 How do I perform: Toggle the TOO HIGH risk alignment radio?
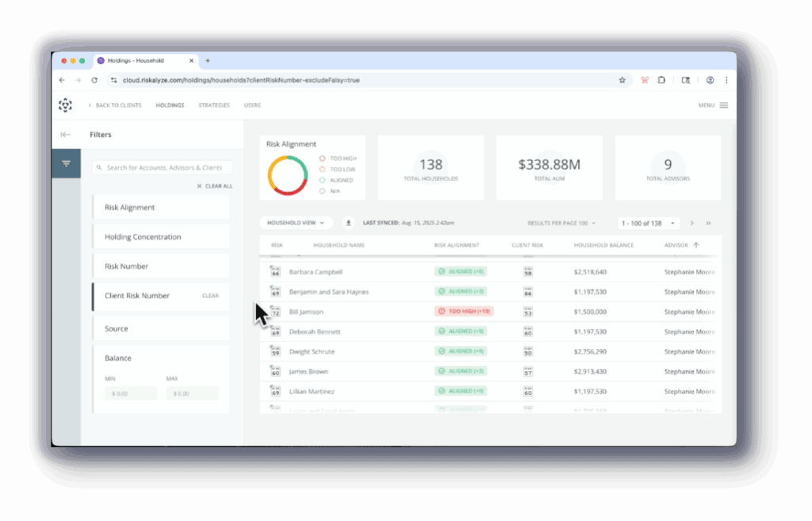coord(322,159)
